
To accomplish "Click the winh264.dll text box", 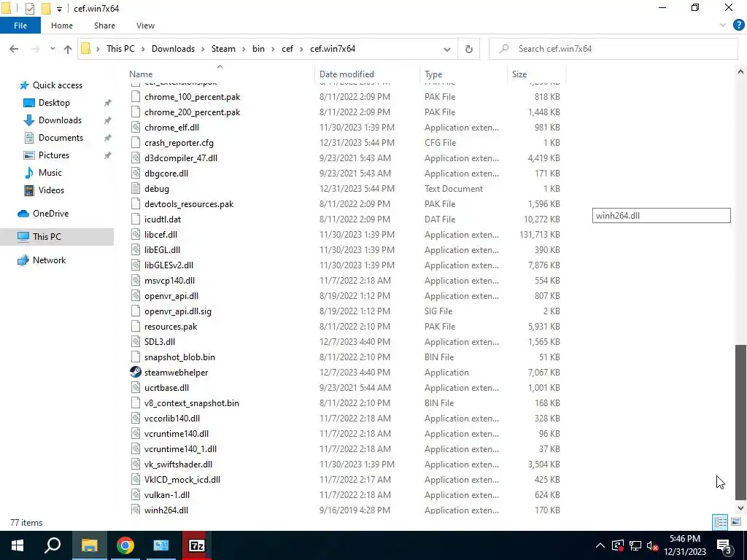I will point(661,215).
